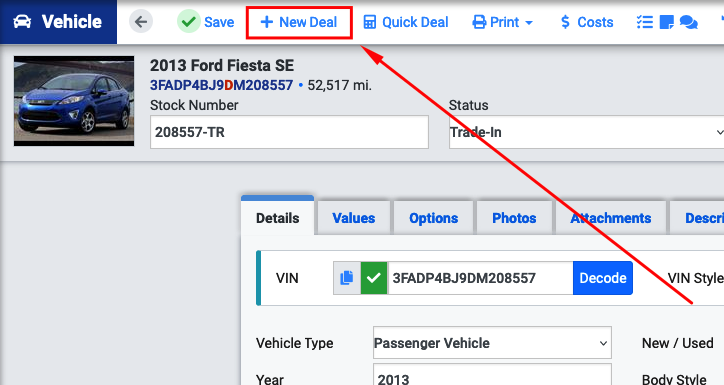Click the green VIN validation checkmark
This screenshot has height=385, width=724.
[x=374, y=278]
